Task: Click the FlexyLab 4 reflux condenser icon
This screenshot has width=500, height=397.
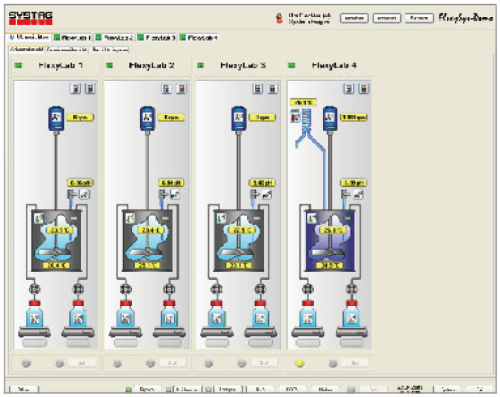Action: coord(306,120)
